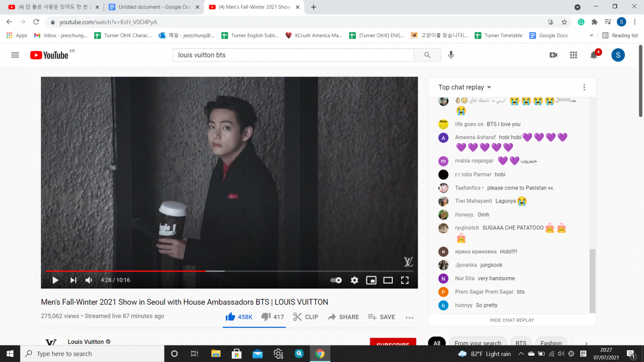Switch to the Untitled document Google Docs tab
Screen dimensions: 644x362
[154, 7]
